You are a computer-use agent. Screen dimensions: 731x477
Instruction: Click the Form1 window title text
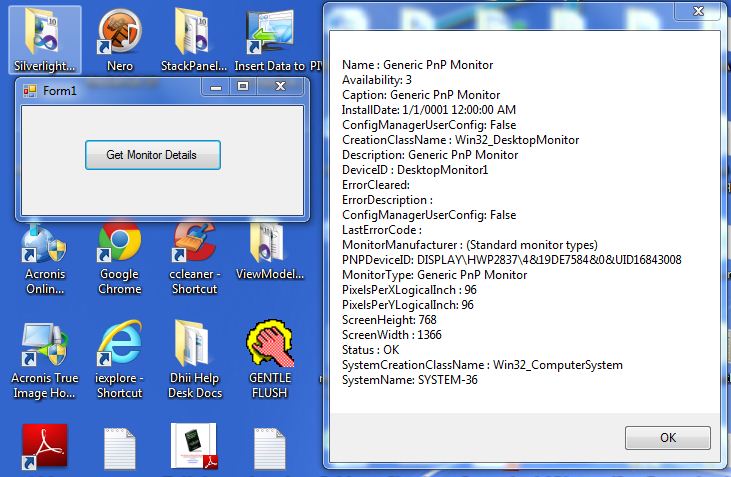click(60, 90)
